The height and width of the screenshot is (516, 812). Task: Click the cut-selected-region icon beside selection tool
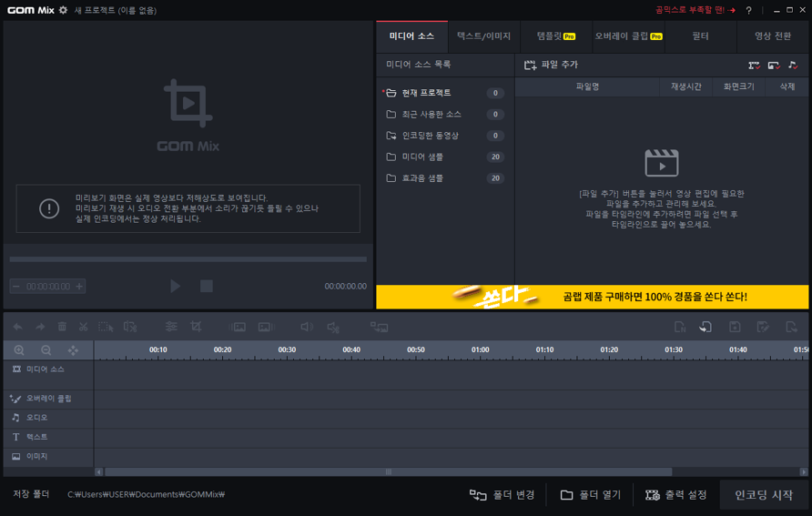[130, 327]
